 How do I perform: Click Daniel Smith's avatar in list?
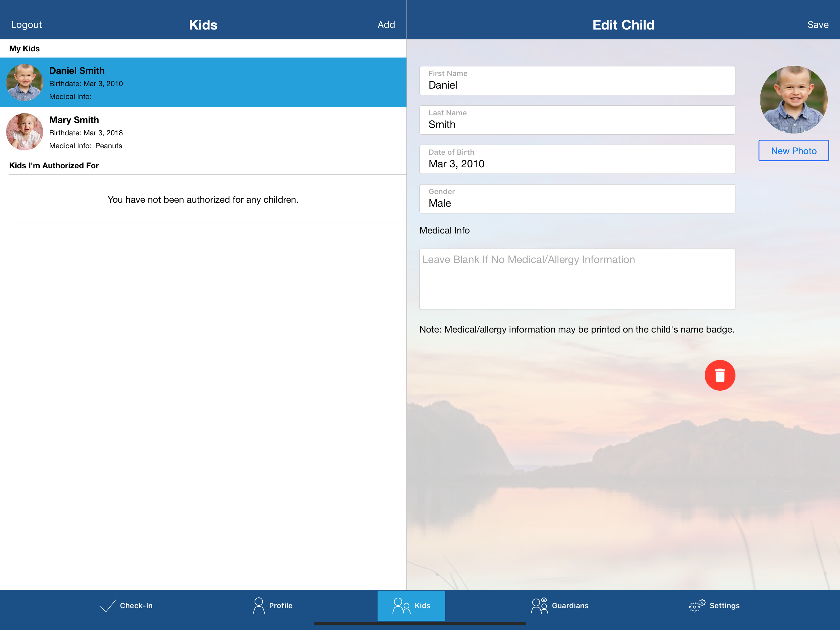(25, 82)
